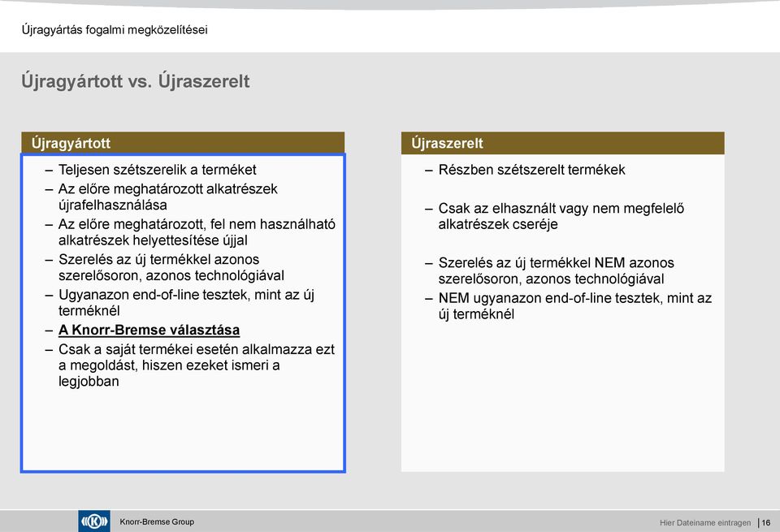Viewport: 780px width, 532px height.
Task: Click the bullet Csak az elhasznált vagy nem megfelelő
Action: (x=561, y=216)
